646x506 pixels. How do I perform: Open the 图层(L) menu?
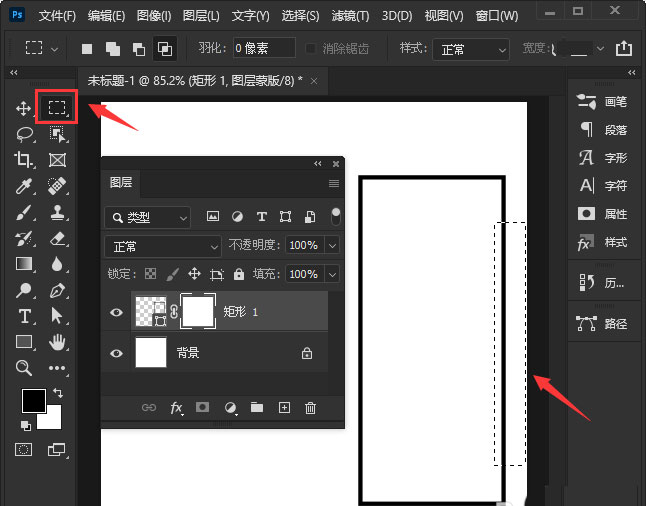tap(201, 16)
